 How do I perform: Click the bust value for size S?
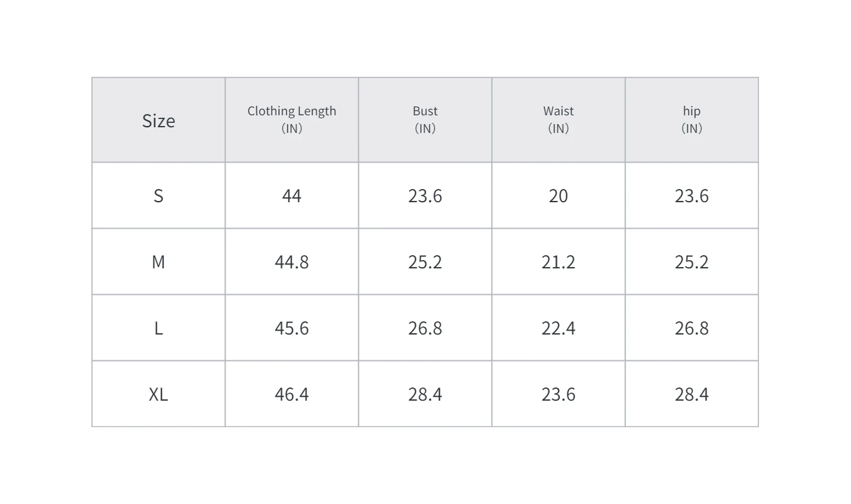[425, 196]
